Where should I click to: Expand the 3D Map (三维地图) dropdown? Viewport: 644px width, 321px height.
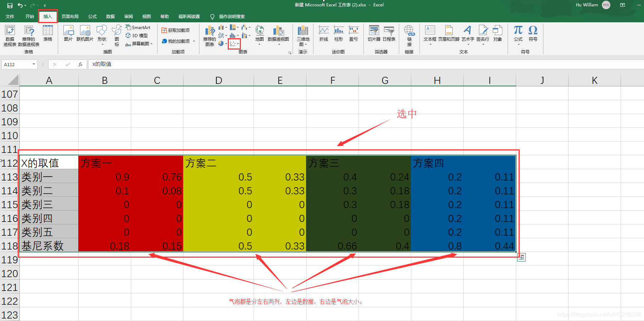point(306,45)
